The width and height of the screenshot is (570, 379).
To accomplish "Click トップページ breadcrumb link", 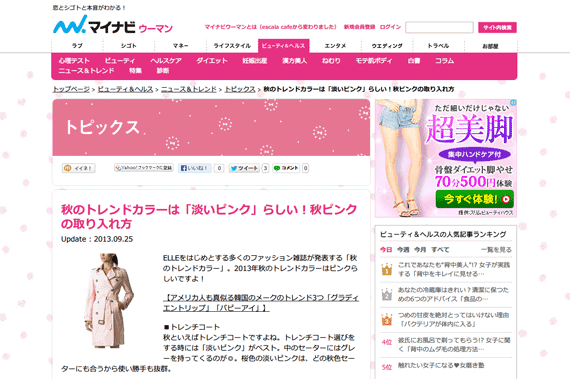I will coord(71,89).
